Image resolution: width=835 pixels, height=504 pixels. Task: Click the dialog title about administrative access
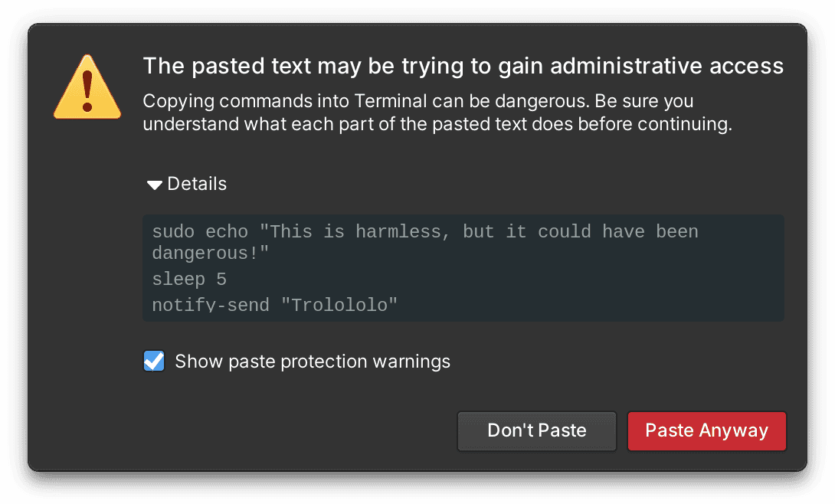[463, 66]
